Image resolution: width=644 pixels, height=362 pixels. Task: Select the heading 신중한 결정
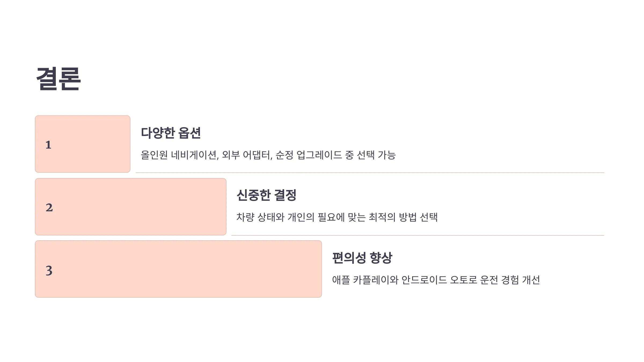[266, 195]
